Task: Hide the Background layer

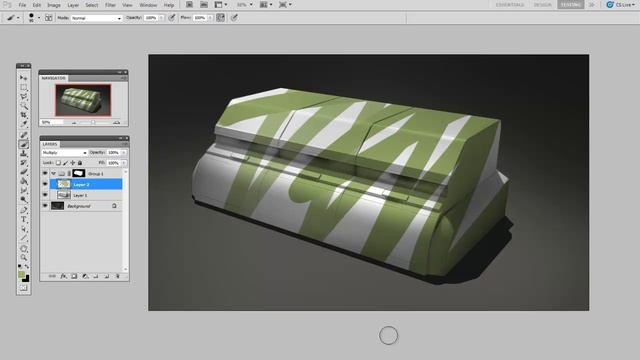Action: (x=45, y=206)
